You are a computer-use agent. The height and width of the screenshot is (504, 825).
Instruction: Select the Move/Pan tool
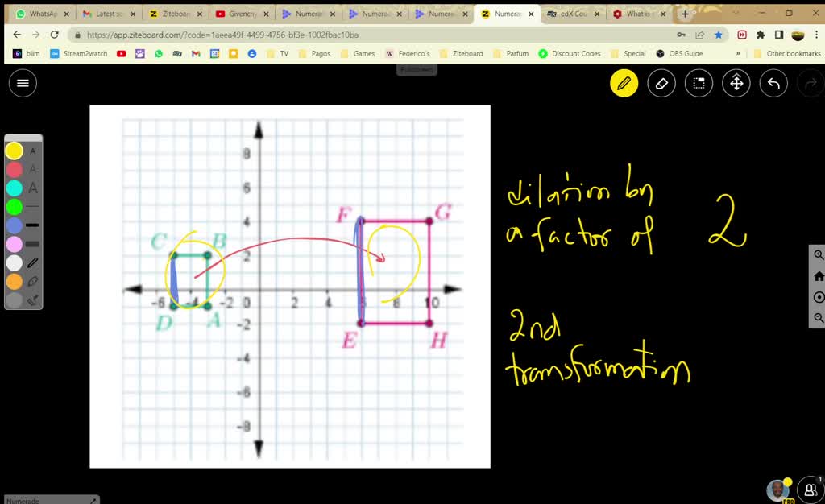[x=736, y=83]
